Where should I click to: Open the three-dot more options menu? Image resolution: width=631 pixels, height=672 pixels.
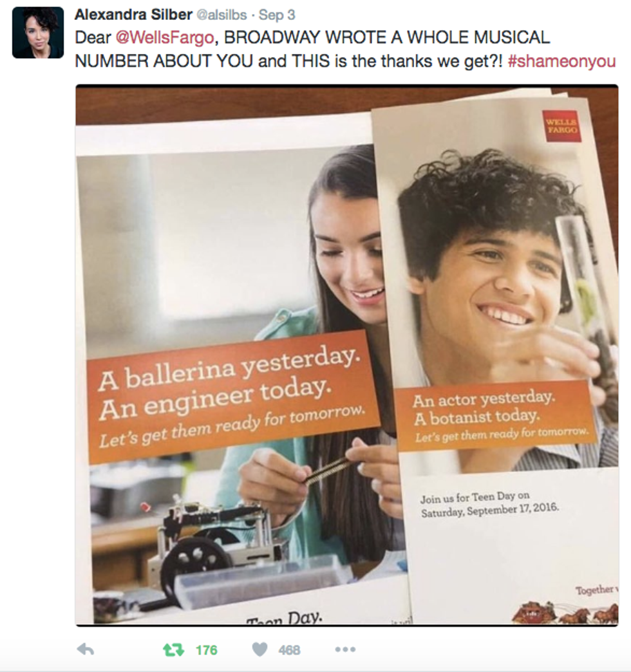click(x=345, y=649)
